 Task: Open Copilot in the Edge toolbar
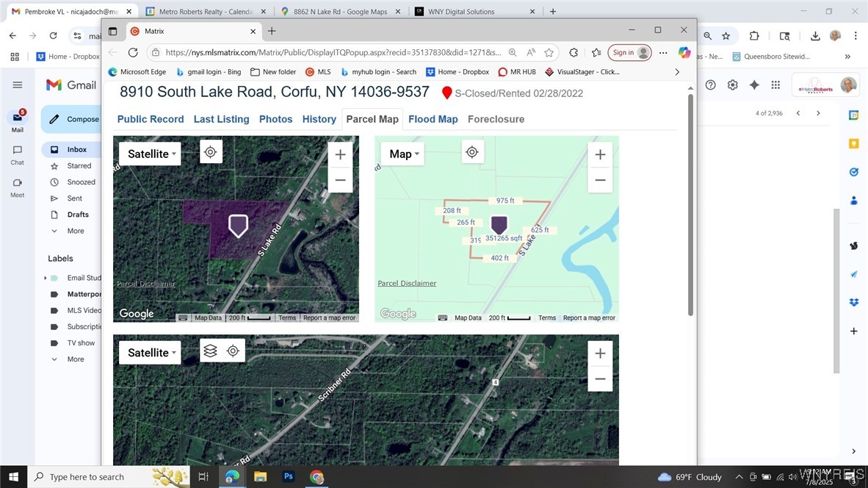pos(684,52)
